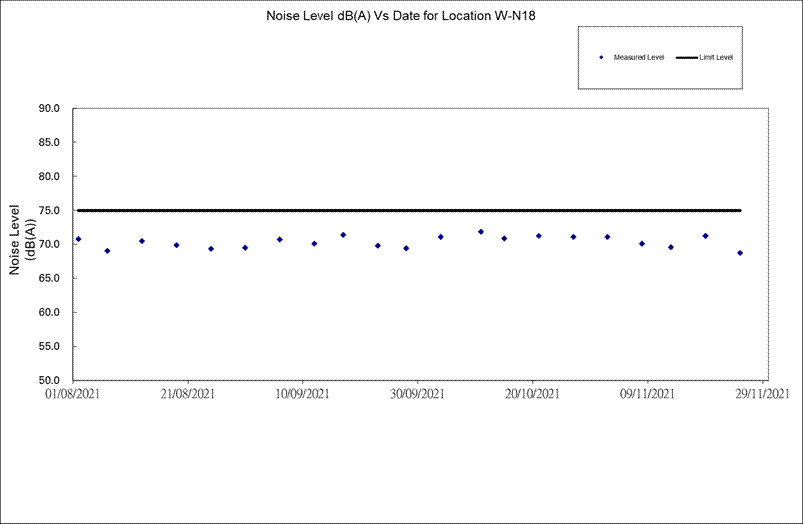803x524 pixels.
Task: Click the Limit Level line sample in legend
Action: [686, 58]
